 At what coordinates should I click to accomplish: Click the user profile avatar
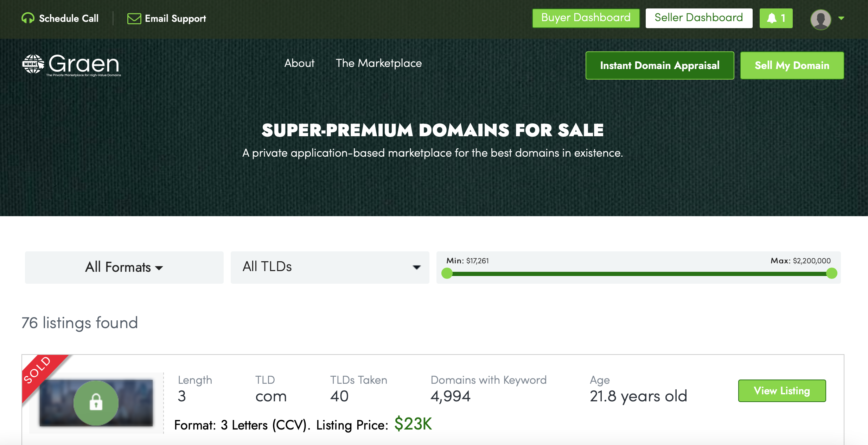pyautogui.click(x=821, y=19)
